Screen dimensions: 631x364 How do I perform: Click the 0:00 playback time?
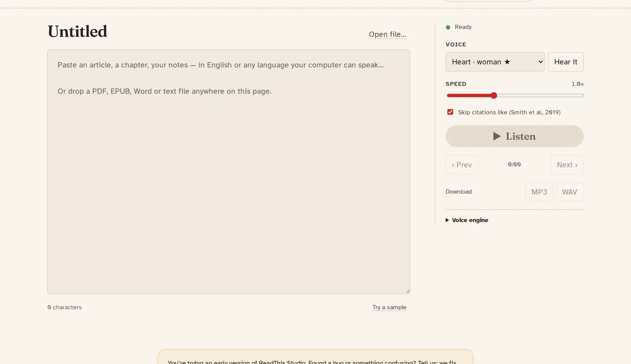(514, 164)
